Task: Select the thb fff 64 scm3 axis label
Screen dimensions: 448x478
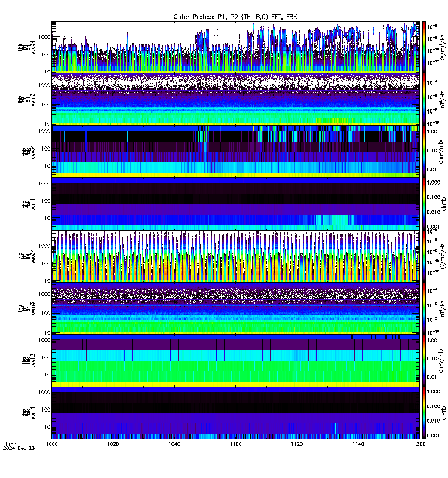Action: tap(26, 100)
